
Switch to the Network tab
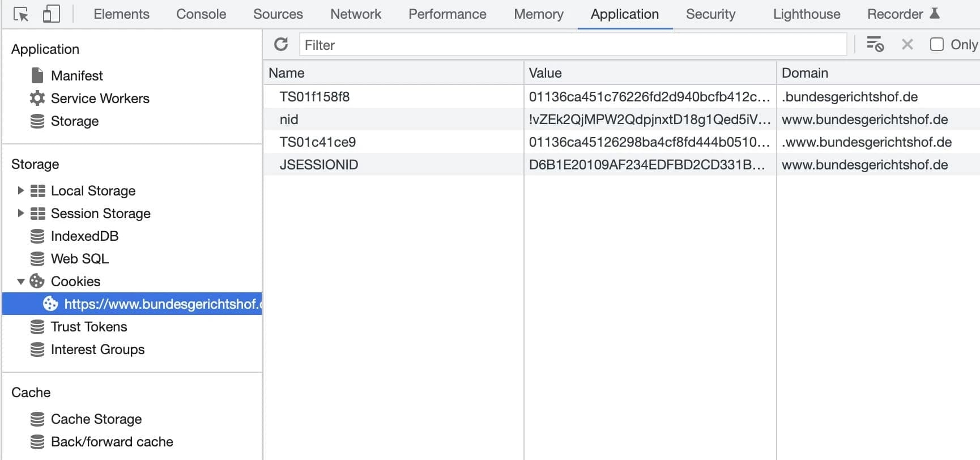pyautogui.click(x=355, y=14)
